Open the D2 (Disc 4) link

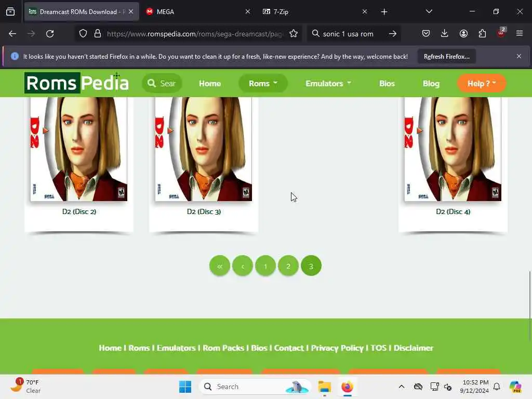point(453,212)
